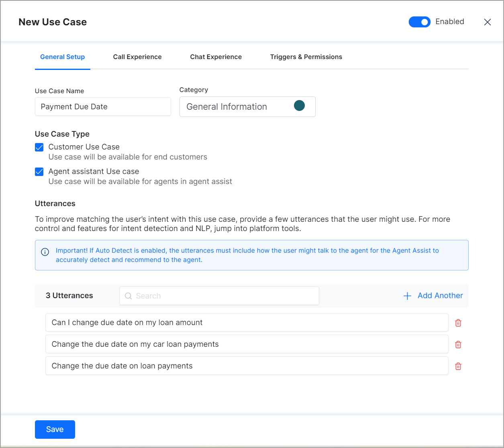
Task: Click the magnifier icon in utterance search
Action: pyautogui.click(x=129, y=296)
